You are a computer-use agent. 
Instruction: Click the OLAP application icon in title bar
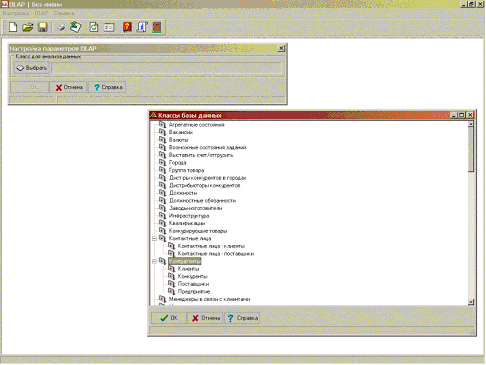click(x=4, y=4)
